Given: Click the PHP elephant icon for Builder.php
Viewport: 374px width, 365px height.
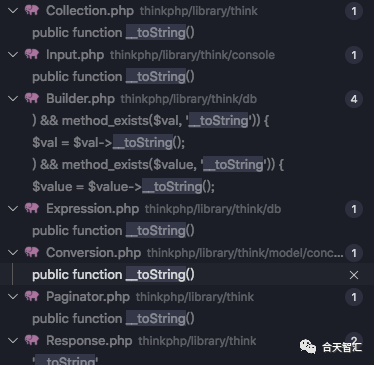Looking at the screenshot, I should click(x=32, y=98).
